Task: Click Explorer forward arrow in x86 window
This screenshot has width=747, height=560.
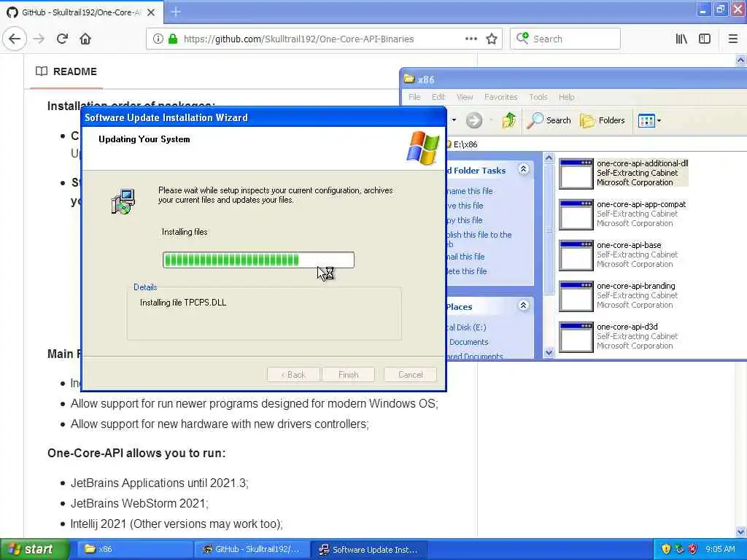Action: click(474, 120)
